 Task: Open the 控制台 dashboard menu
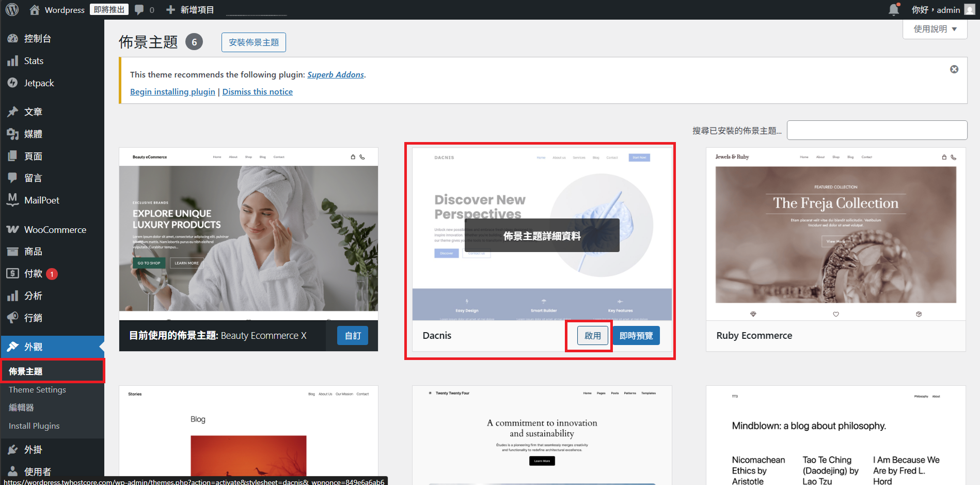click(37, 39)
